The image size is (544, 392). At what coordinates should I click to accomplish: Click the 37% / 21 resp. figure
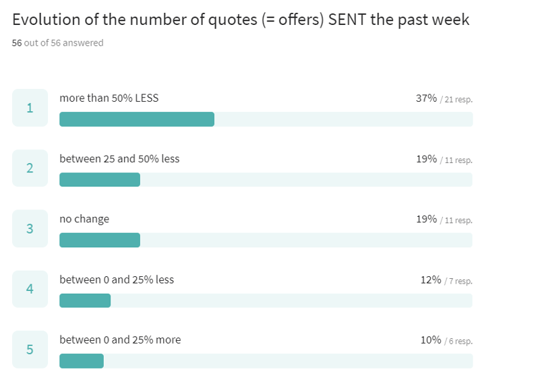tap(444, 98)
